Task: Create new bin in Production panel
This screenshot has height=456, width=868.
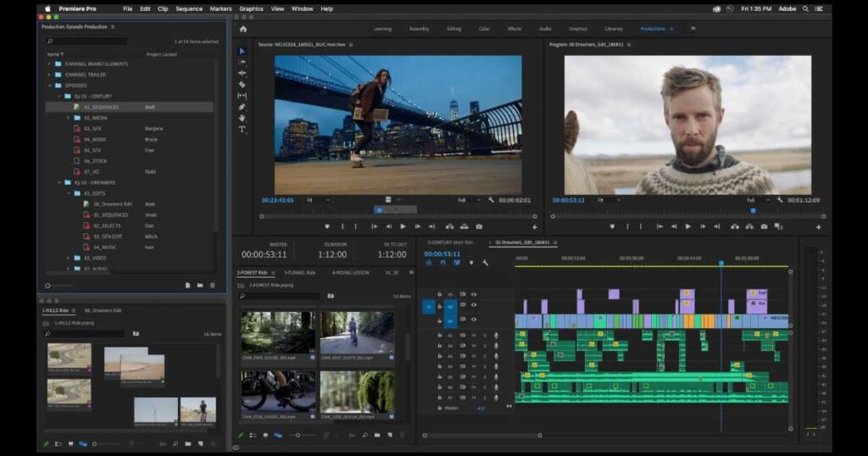Action: [200, 286]
